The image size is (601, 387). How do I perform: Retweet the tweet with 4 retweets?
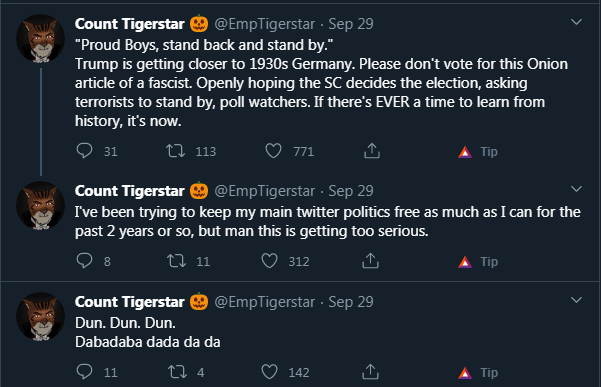click(x=177, y=372)
